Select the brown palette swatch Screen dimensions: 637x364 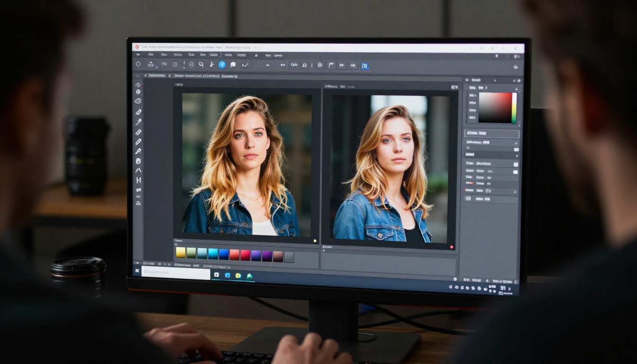coord(278,256)
